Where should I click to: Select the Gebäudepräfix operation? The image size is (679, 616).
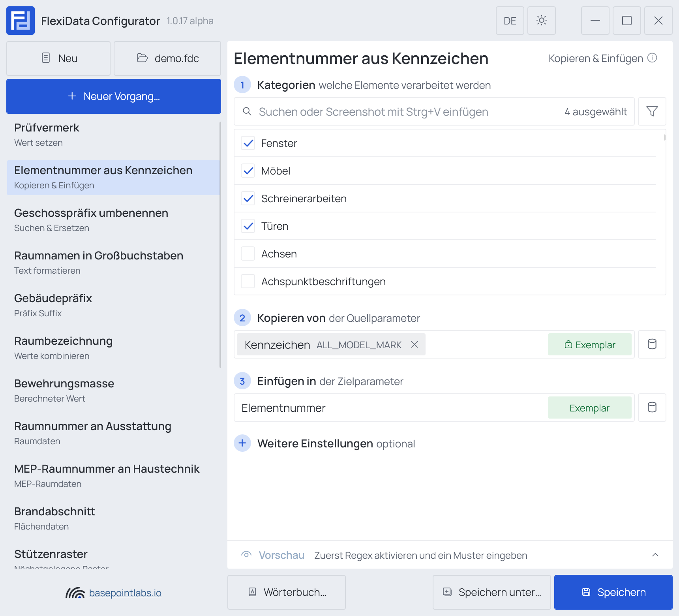click(x=113, y=305)
